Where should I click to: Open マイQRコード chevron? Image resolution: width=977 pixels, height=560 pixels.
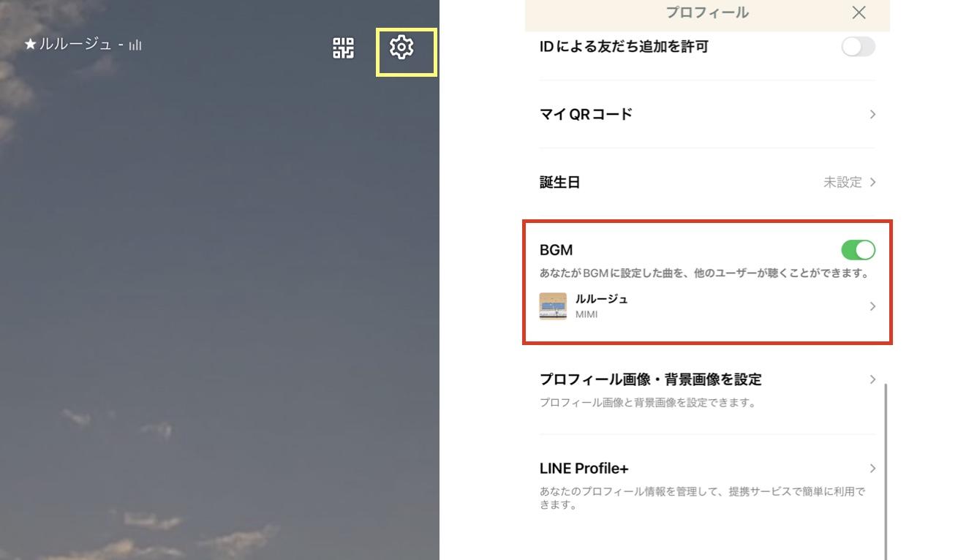872,114
